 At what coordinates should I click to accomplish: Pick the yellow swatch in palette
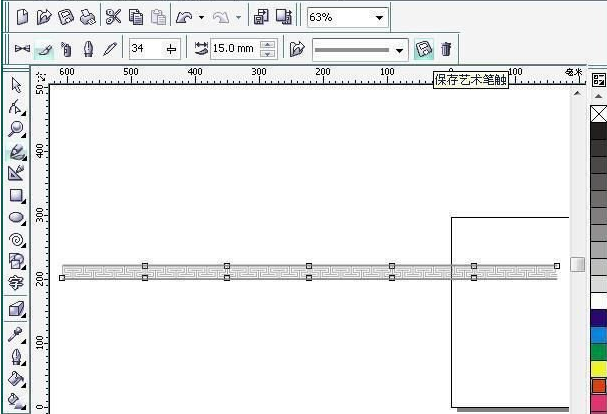599,369
